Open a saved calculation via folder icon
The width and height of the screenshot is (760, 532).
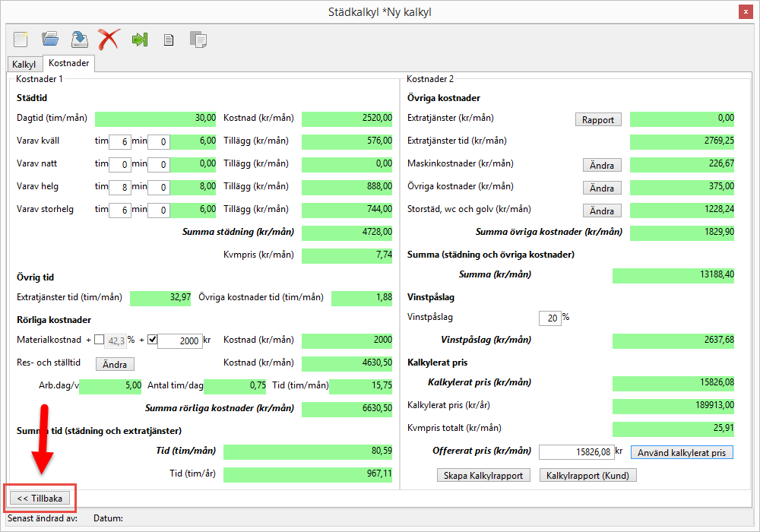(50, 38)
